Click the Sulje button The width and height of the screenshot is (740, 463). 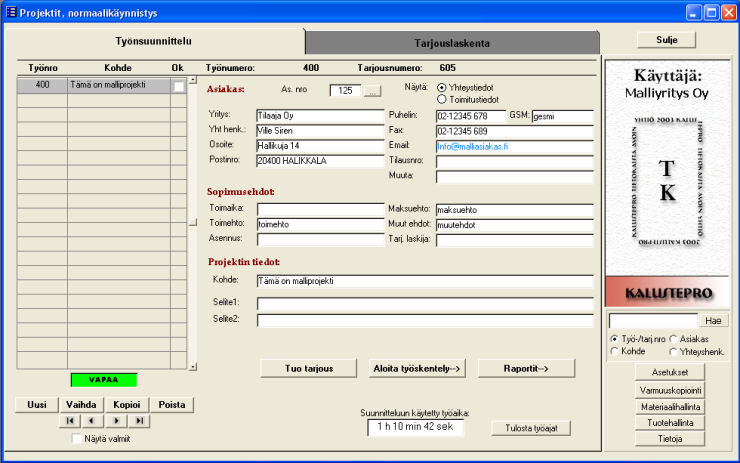[666, 40]
